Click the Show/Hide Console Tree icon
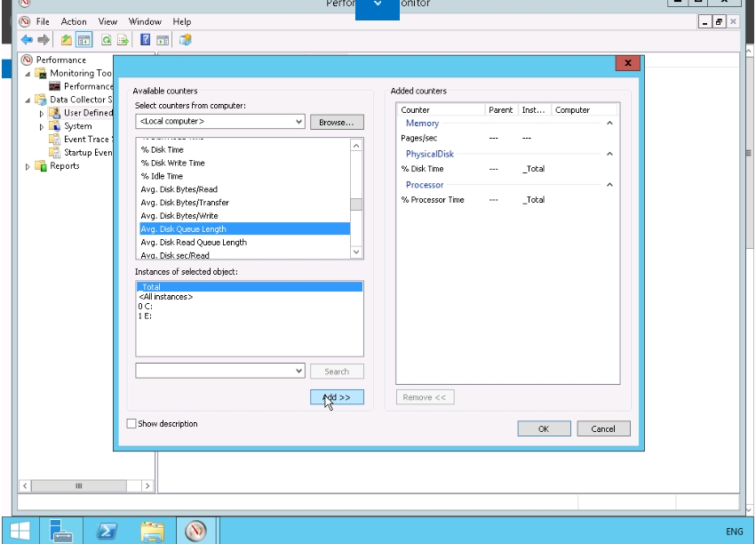756x544 pixels. 84,40
